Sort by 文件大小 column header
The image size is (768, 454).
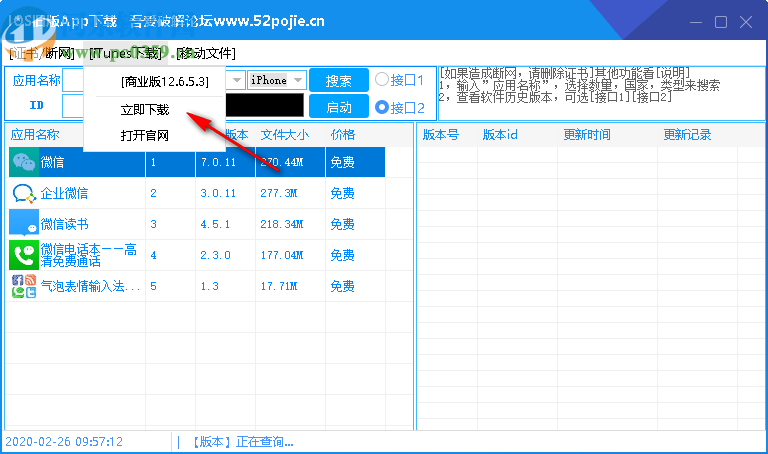click(285, 135)
